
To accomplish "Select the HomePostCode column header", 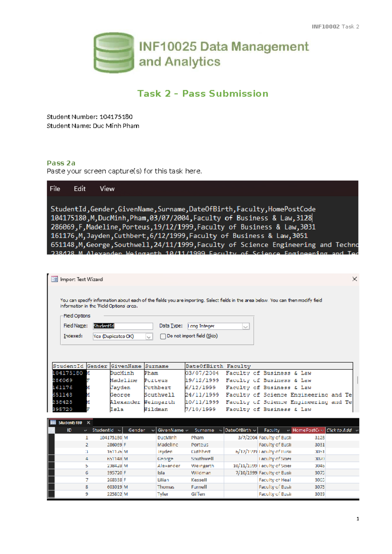I will tap(308, 431).
